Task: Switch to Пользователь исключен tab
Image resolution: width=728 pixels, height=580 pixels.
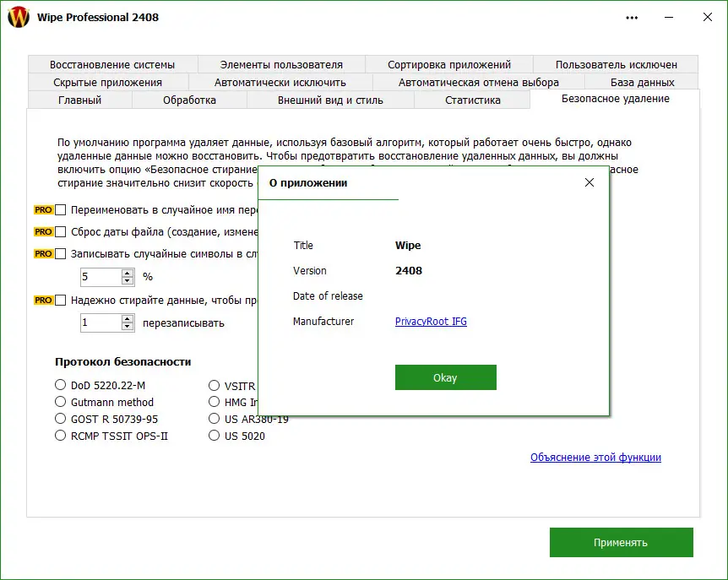Action: pyautogui.click(x=616, y=64)
